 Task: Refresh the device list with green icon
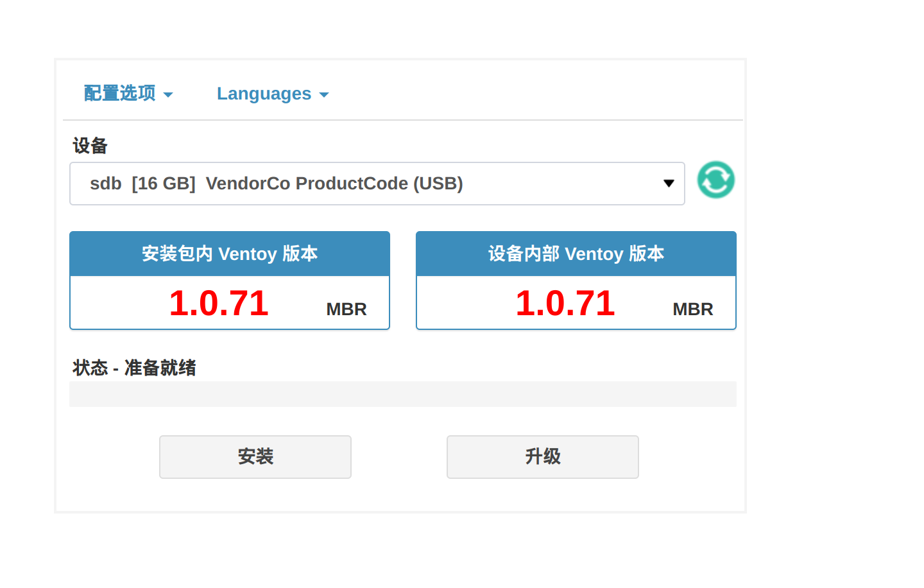(x=715, y=180)
